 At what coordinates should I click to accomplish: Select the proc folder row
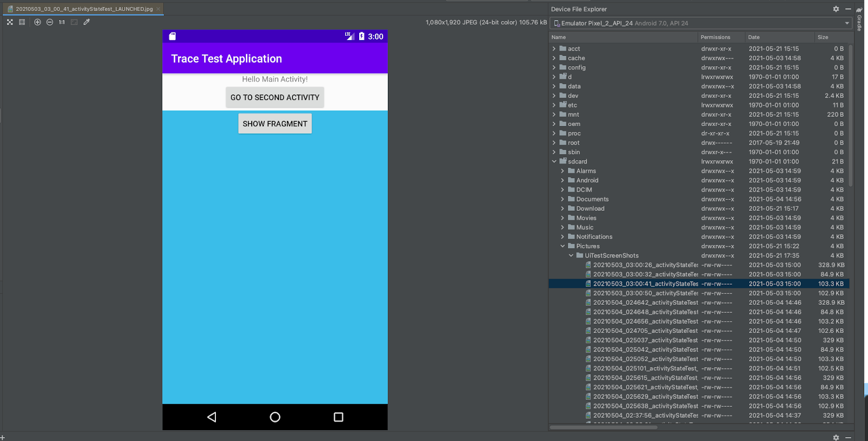pyautogui.click(x=699, y=133)
